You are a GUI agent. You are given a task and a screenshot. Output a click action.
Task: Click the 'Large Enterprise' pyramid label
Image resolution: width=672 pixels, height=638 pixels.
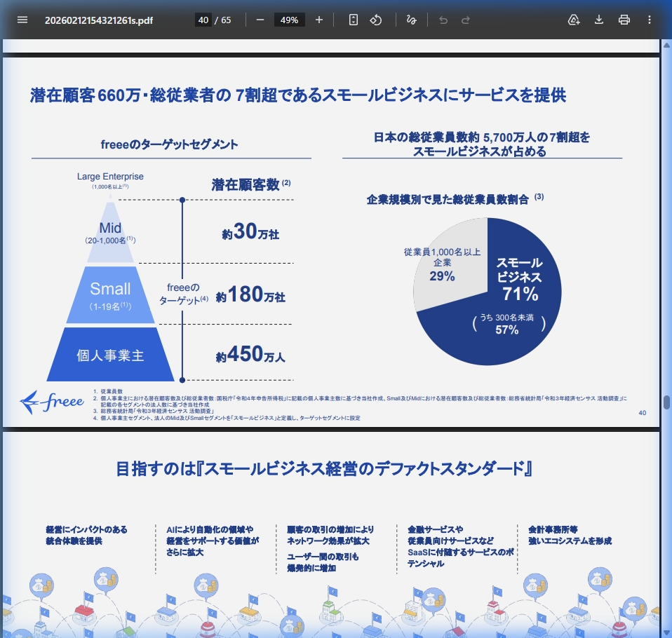click(x=110, y=176)
